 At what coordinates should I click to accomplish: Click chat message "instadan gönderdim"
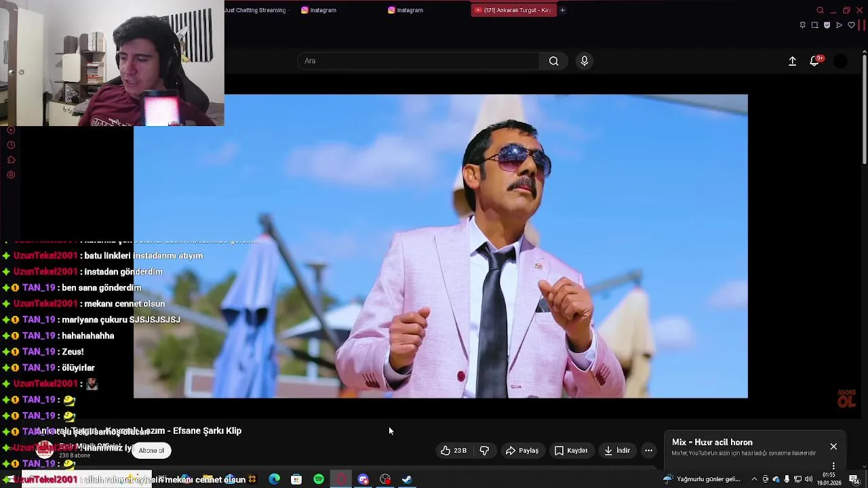(123, 272)
